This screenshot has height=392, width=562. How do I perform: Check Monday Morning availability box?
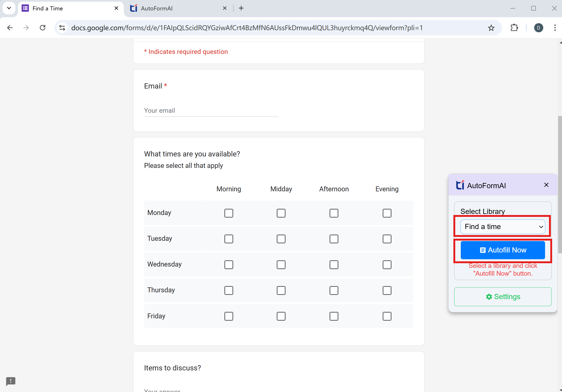[229, 213]
